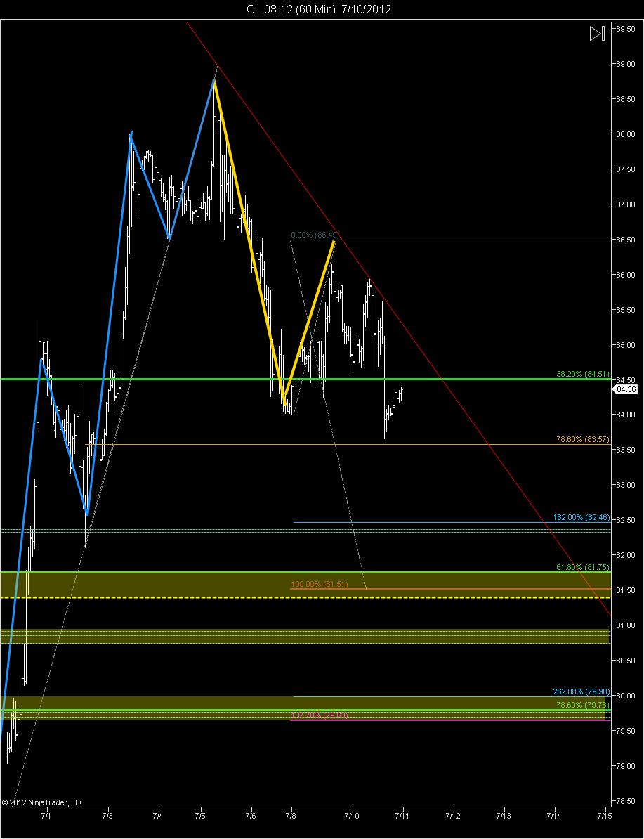This screenshot has width=644, height=839.
Task: Select the yellow dashed horizontal line near 81.40
Action: pyautogui.click(x=305, y=597)
